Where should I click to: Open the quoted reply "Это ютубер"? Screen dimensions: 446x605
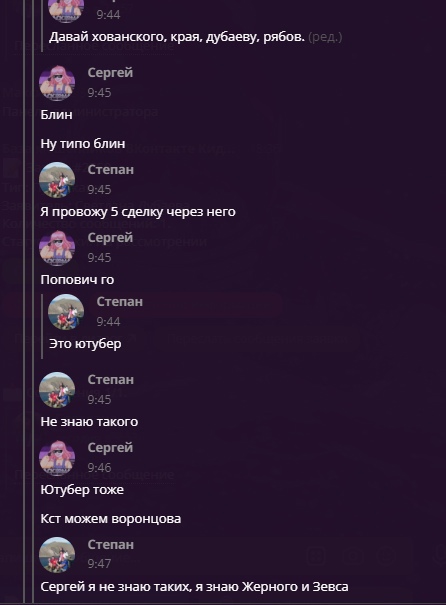tap(85, 343)
